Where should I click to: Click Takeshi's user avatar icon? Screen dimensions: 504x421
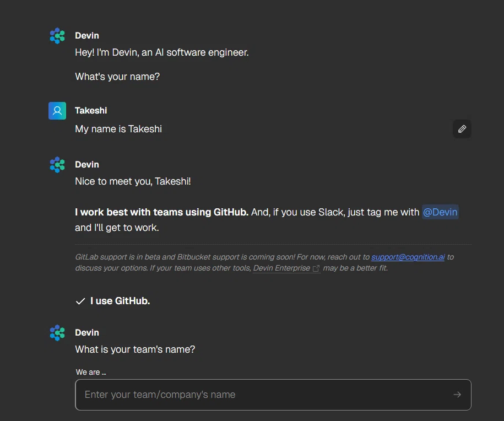point(57,111)
